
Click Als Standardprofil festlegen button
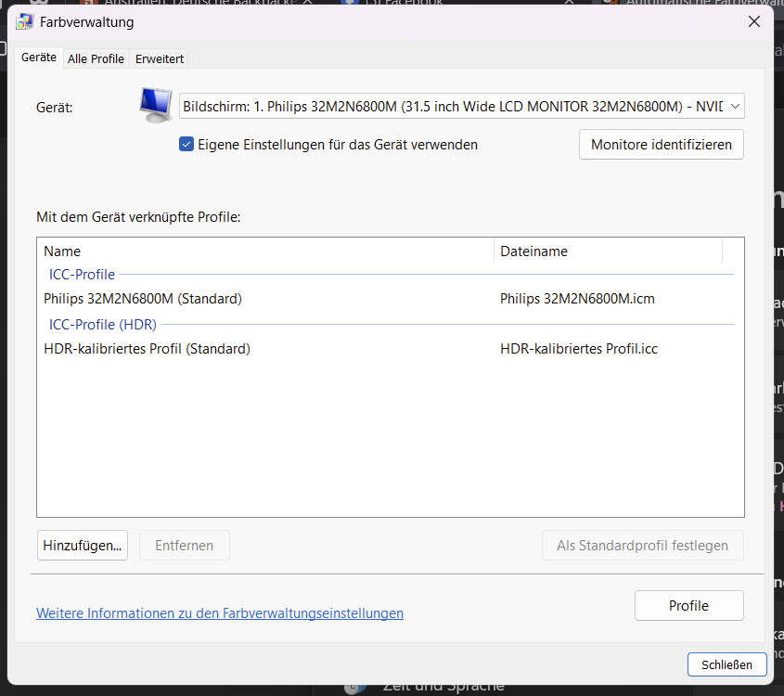click(x=642, y=545)
